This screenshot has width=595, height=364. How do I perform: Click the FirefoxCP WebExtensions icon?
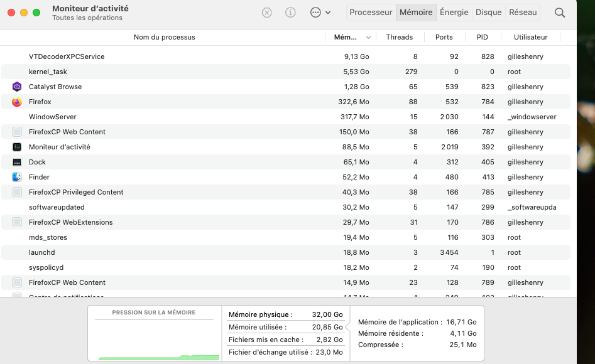coord(17,222)
